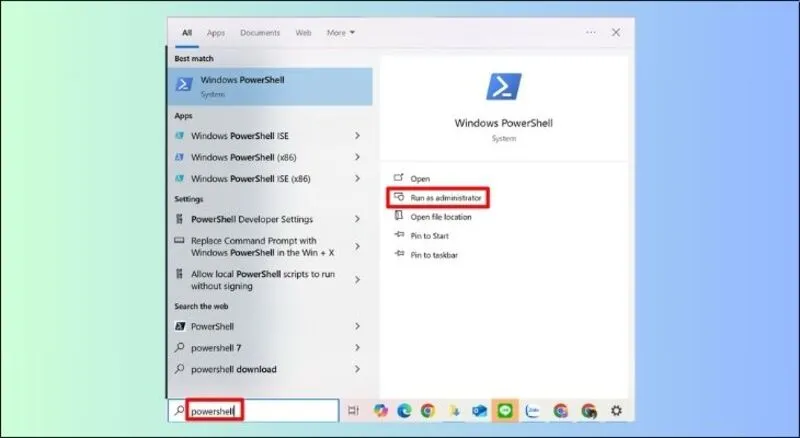Open Outlook from the taskbar
The height and width of the screenshot is (438, 800).
pos(479,410)
